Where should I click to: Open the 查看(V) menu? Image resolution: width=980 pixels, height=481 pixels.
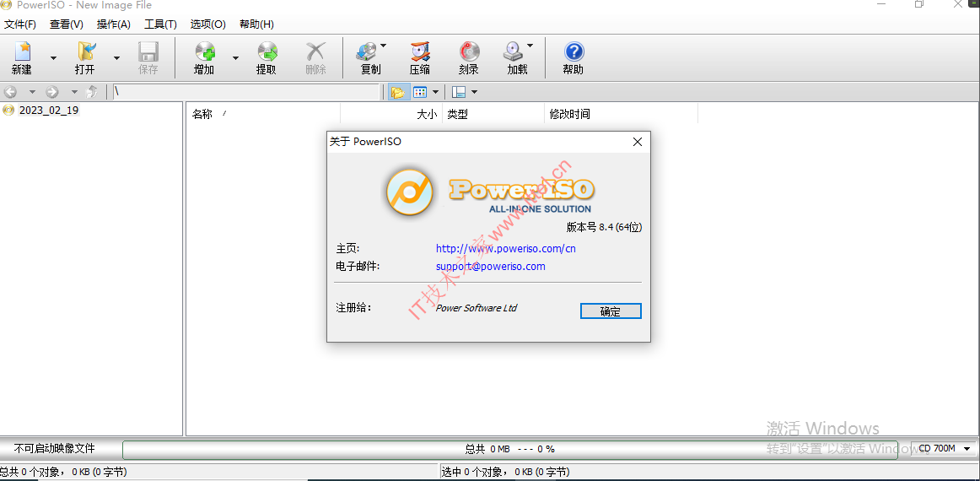(67, 24)
